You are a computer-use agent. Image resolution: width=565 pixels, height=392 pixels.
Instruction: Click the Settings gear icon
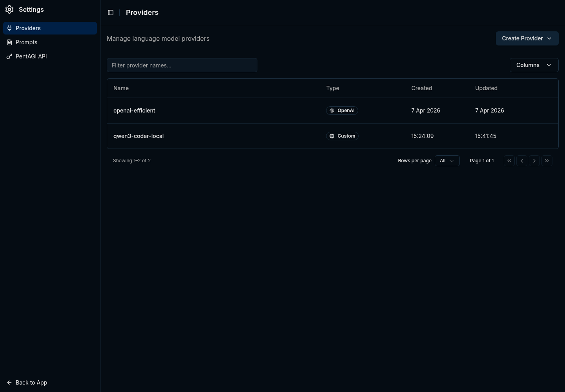pyautogui.click(x=9, y=9)
